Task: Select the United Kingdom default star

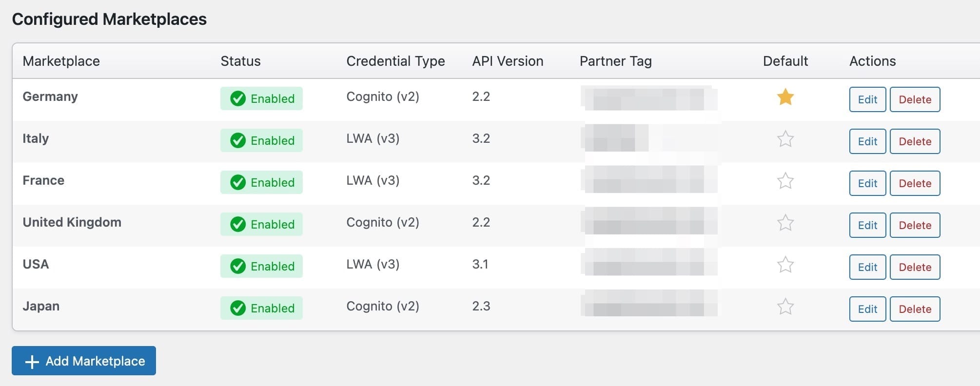Action: [785, 223]
